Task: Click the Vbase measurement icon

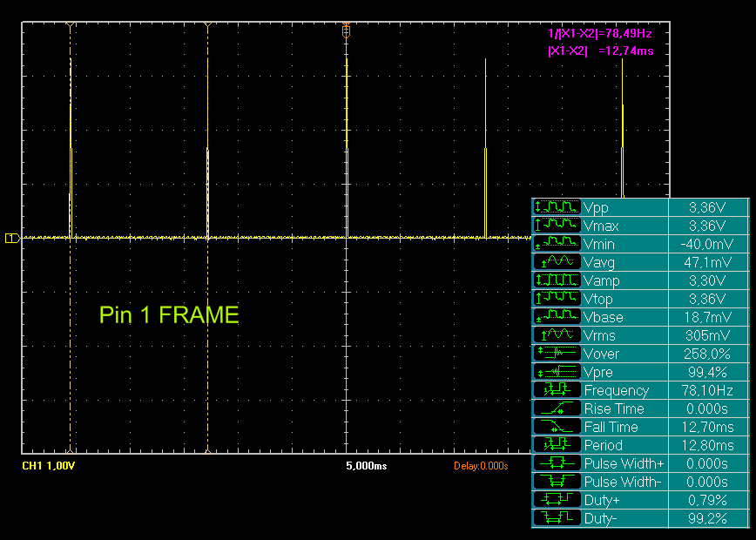Action: [x=557, y=317]
